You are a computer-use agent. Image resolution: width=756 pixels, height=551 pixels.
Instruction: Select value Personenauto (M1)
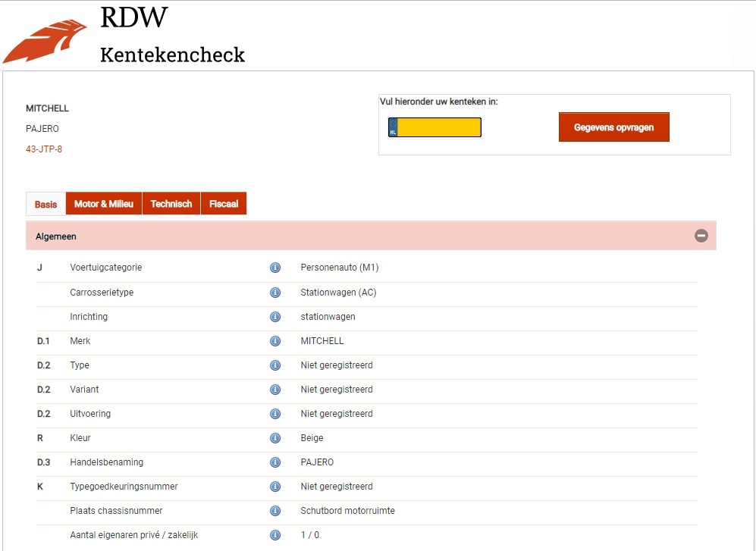[340, 268]
